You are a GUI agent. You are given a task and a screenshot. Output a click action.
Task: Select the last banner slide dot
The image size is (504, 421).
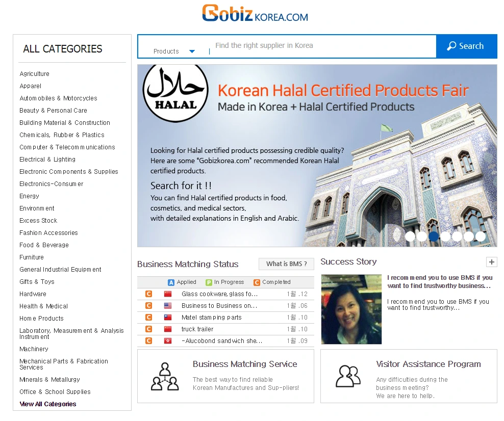480,236
